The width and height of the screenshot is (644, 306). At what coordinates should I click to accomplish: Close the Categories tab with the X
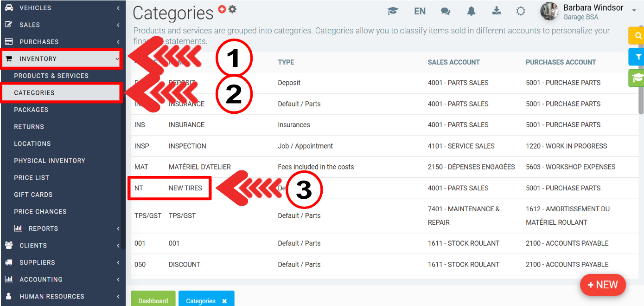[224, 301]
